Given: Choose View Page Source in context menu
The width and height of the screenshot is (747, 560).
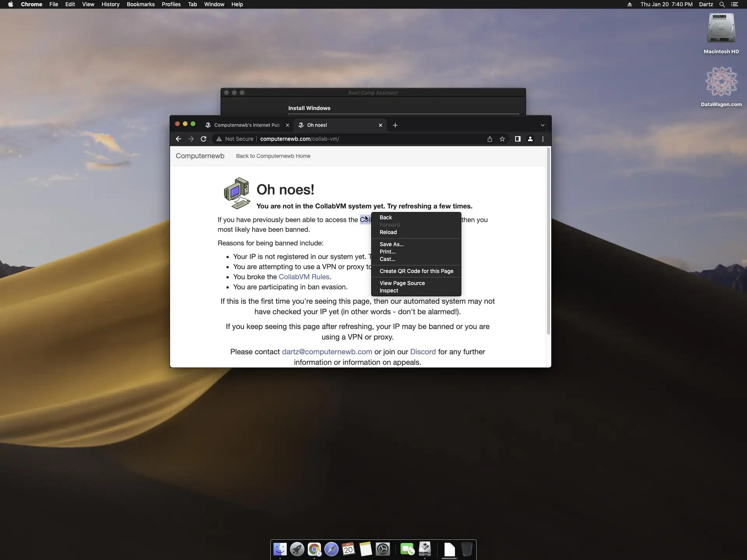Looking at the screenshot, I should coord(402,283).
